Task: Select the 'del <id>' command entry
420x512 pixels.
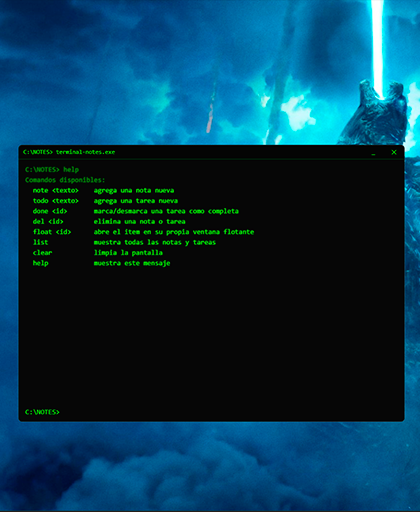Action: coord(48,221)
